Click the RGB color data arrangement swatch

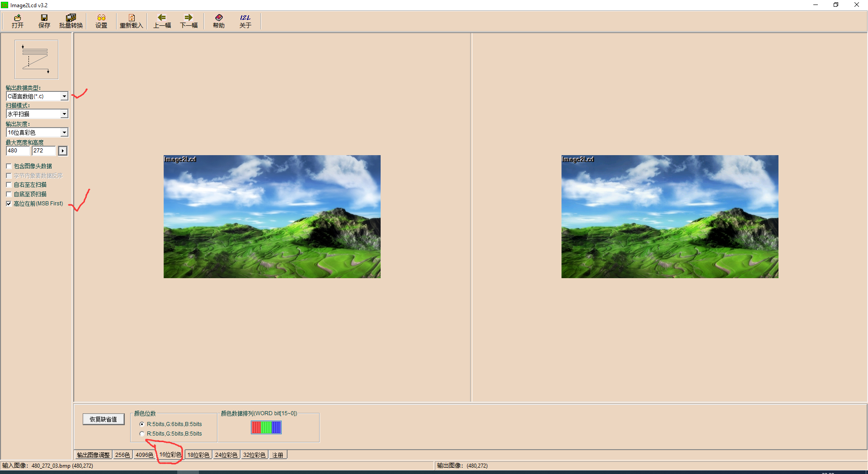266,427
